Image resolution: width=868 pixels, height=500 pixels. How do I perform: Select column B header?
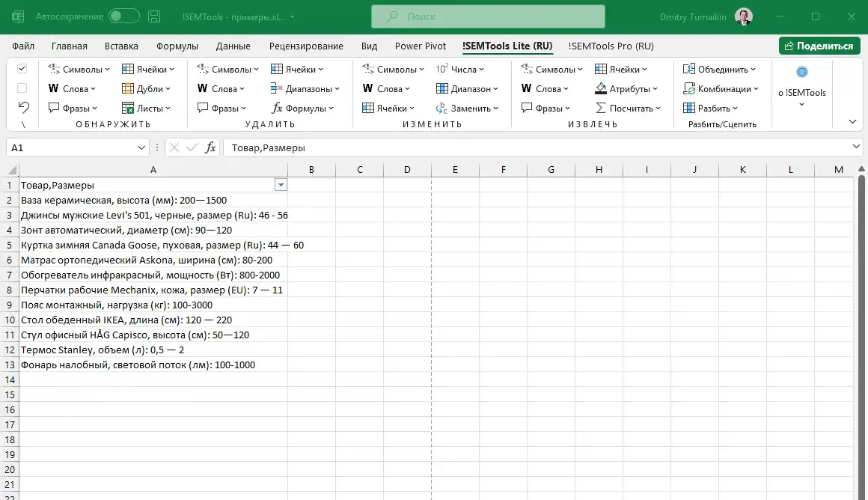pyautogui.click(x=312, y=169)
